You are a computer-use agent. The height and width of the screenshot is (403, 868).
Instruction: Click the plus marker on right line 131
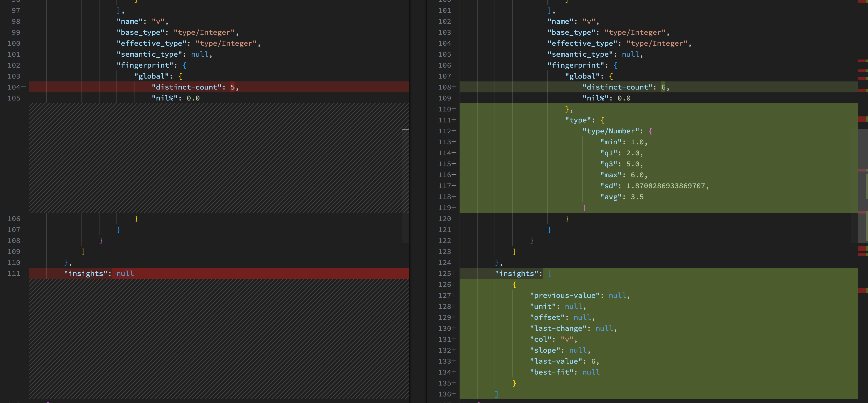click(x=454, y=339)
